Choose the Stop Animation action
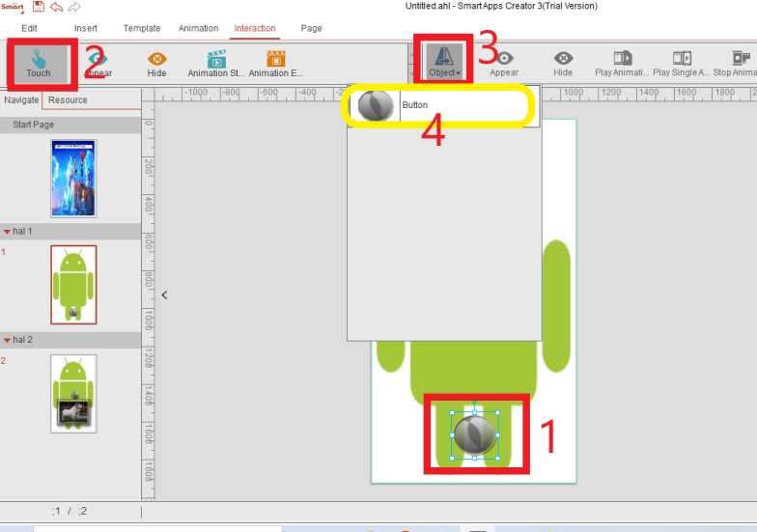Screen dimensions: 757x532 [x=736, y=65]
